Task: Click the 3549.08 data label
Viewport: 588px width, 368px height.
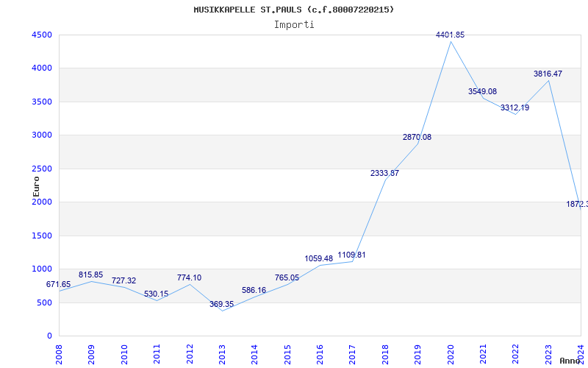Action: click(482, 91)
